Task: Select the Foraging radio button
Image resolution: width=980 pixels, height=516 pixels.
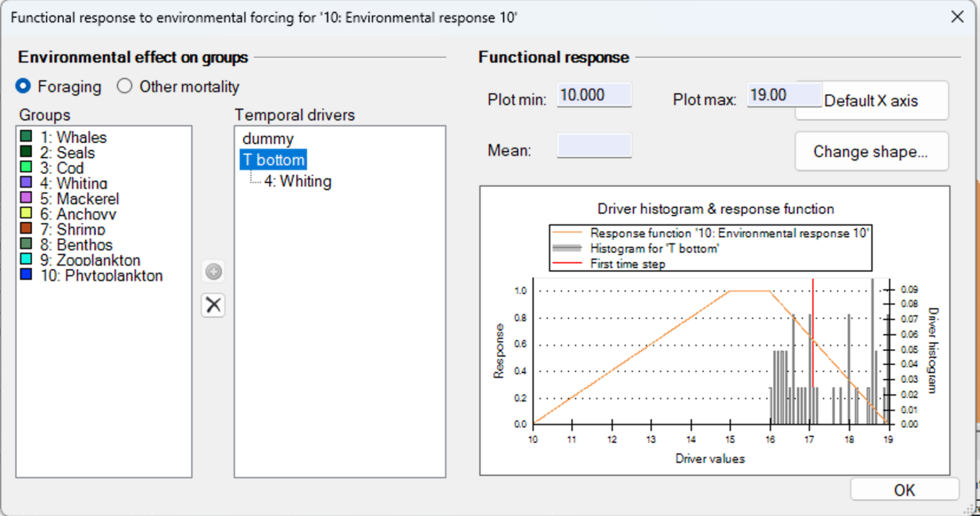Action: [23, 86]
